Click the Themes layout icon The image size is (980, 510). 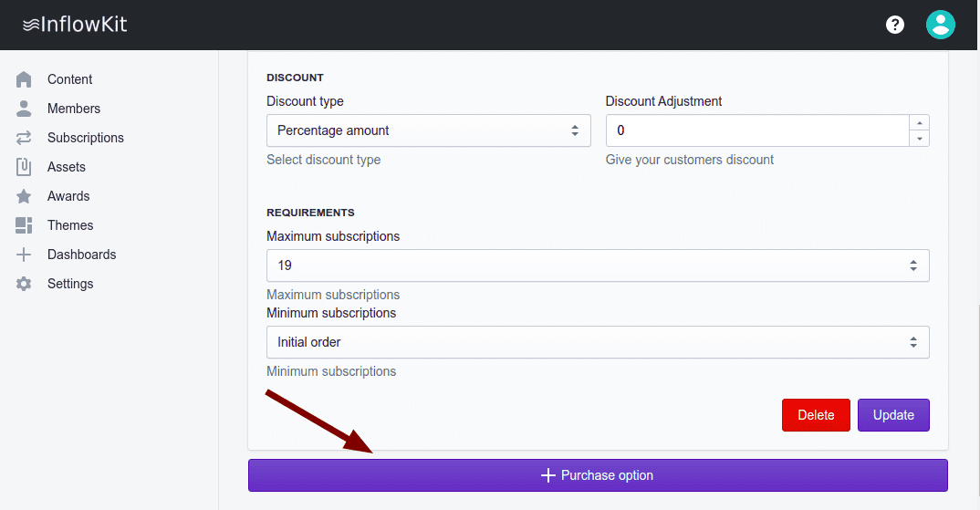pyautogui.click(x=25, y=225)
